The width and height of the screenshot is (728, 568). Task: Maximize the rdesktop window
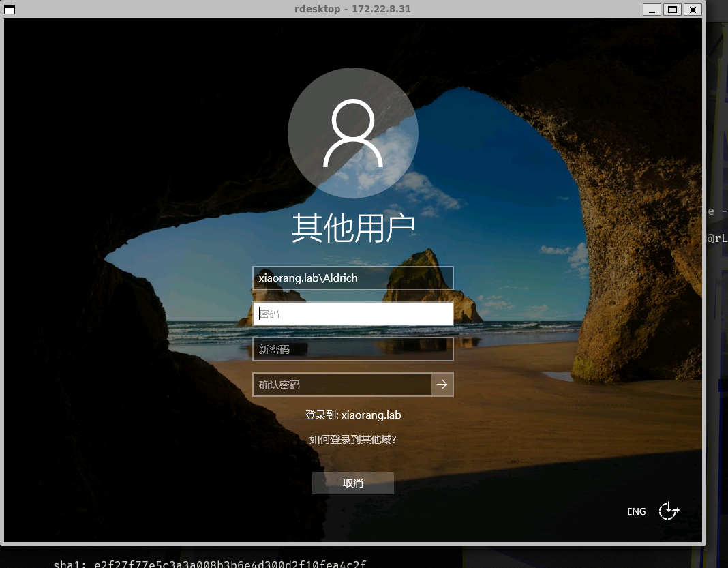pyautogui.click(x=672, y=10)
